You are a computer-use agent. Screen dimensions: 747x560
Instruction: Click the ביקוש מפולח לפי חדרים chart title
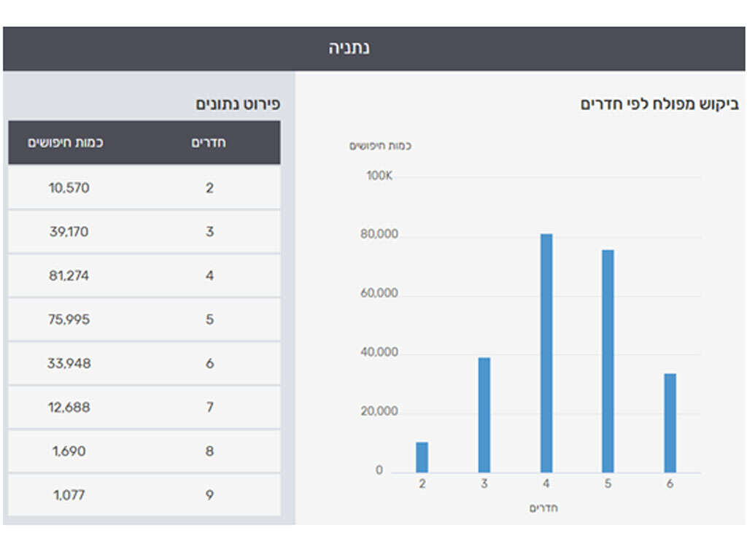click(x=659, y=104)
